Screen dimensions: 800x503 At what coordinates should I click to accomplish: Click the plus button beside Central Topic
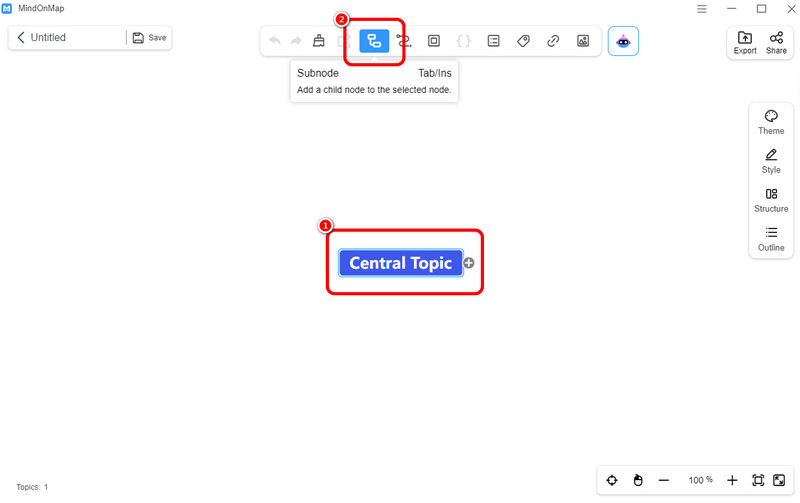tap(469, 263)
